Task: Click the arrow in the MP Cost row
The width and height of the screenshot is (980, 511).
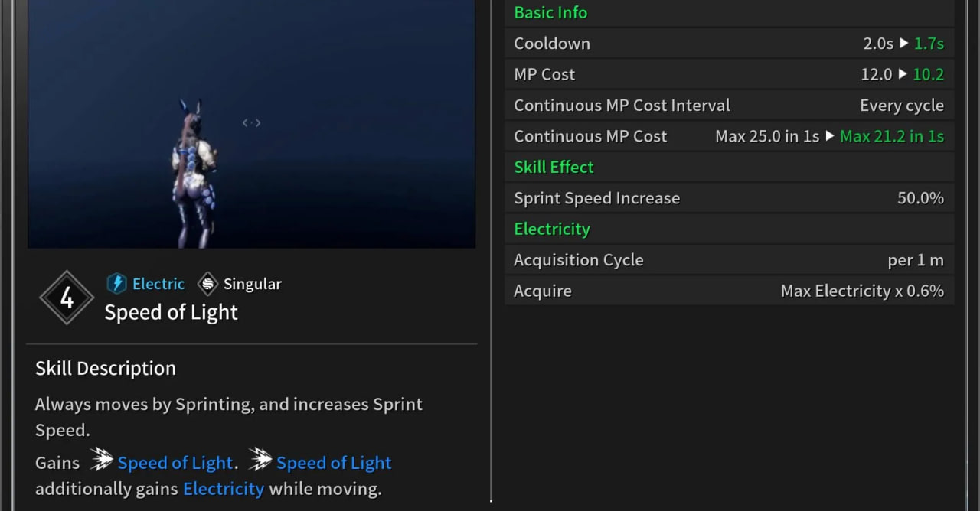Action: (x=902, y=74)
